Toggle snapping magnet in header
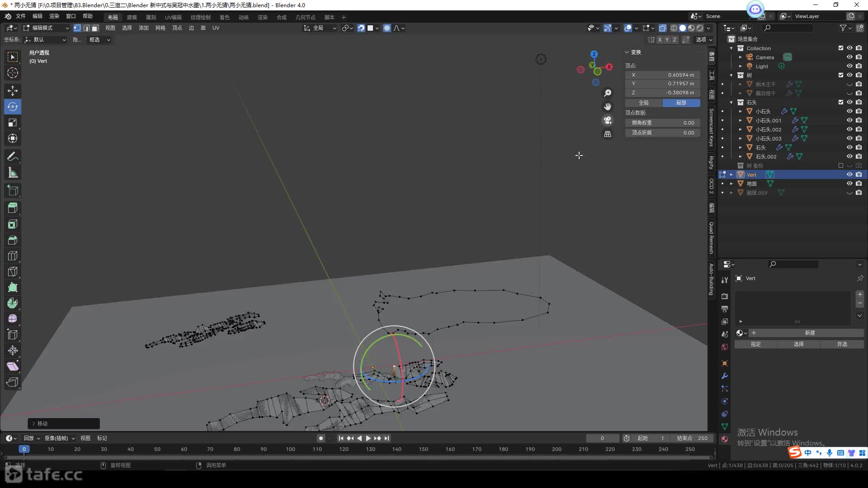 pyautogui.click(x=361, y=28)
